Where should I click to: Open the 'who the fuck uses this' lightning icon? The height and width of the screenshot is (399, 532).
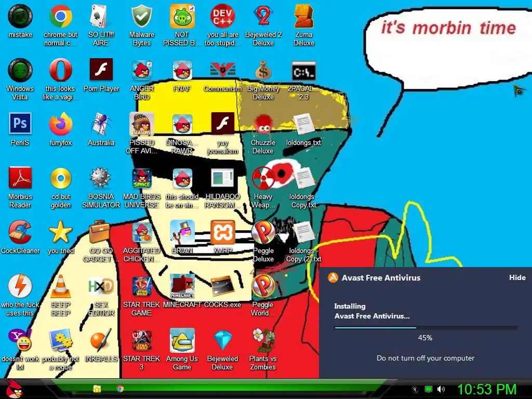tap(20, 286)
